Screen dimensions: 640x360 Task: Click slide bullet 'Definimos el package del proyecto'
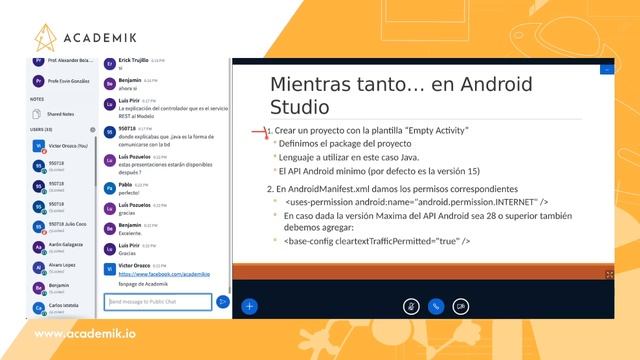[x=345, y=144]
